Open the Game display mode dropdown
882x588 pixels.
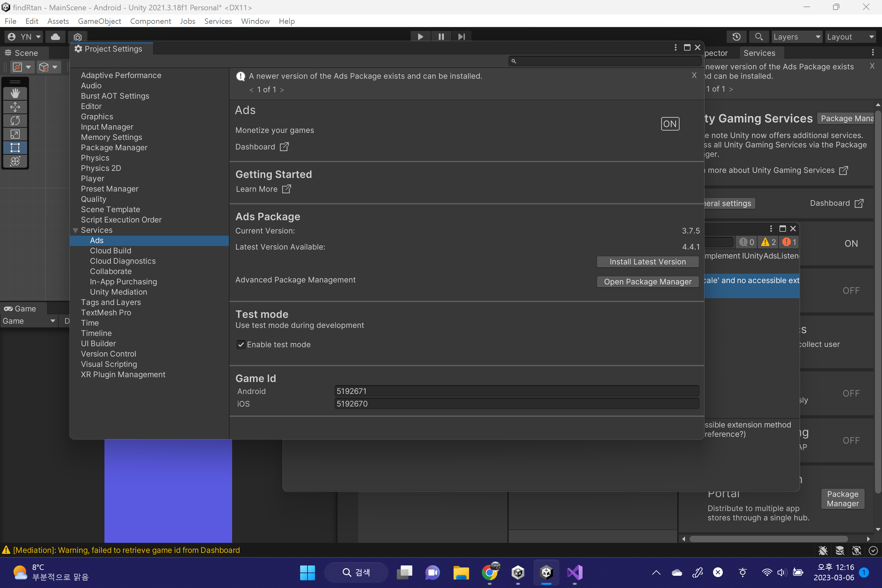[29, 321]
